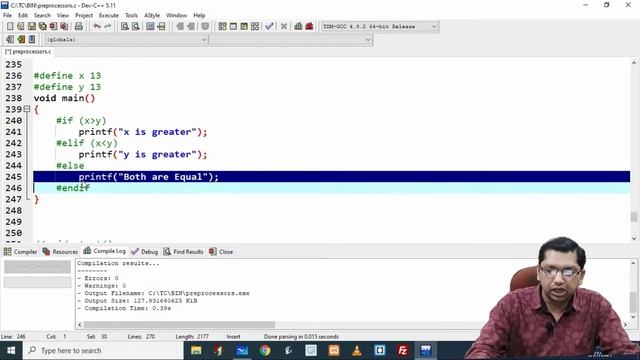Open the (globals) scope dropdown

(x=126, y=40)
